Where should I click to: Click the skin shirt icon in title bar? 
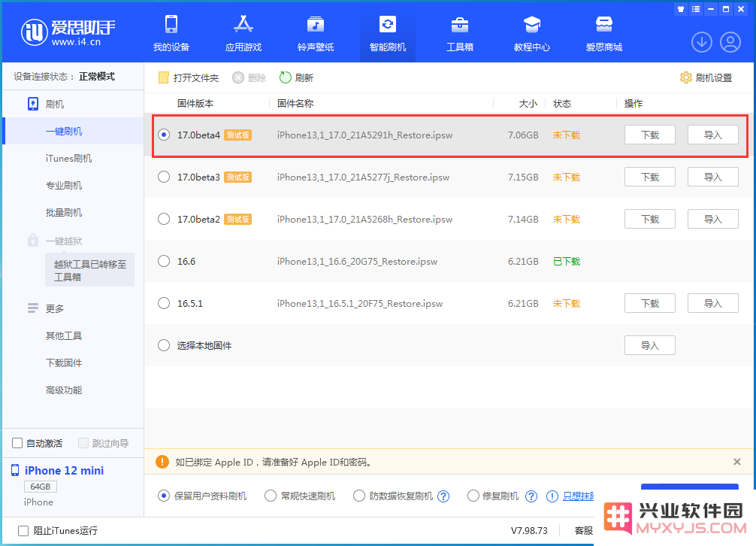[681, 9]
